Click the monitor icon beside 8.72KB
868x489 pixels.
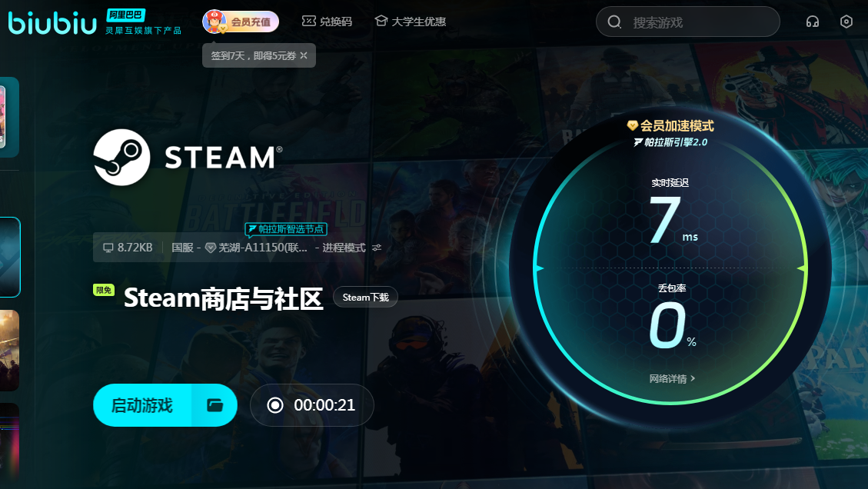(108, 248)
